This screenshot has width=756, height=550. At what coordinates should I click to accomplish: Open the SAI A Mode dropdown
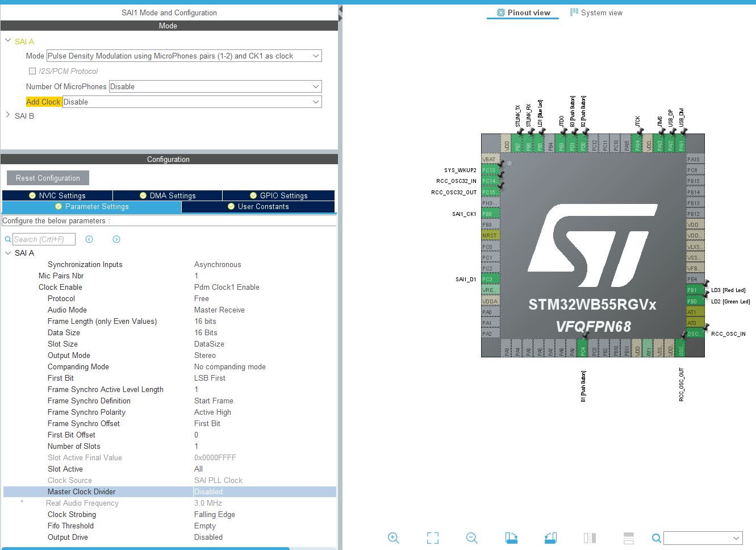point(184,56)
